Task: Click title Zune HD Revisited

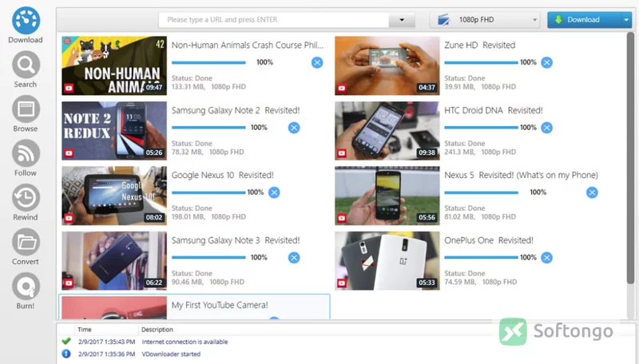Action: pos(480,45)
